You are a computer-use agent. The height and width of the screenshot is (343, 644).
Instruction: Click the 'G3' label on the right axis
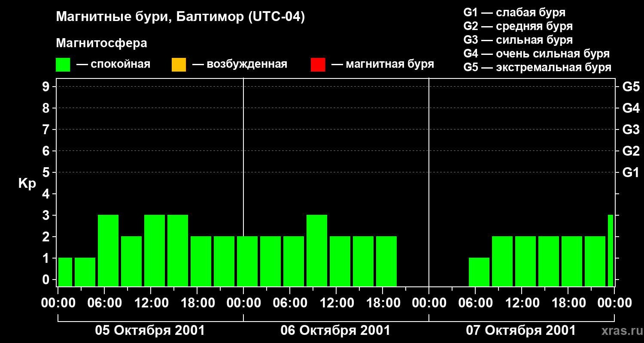[x=631, y=129]
